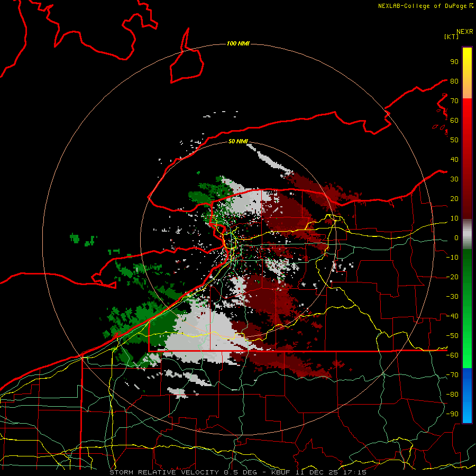Image resolution: width=476 pixels, height=476 pixels.
Task: Pick the gray zero-velocity segment of the color bar
Action: (467, 234)
